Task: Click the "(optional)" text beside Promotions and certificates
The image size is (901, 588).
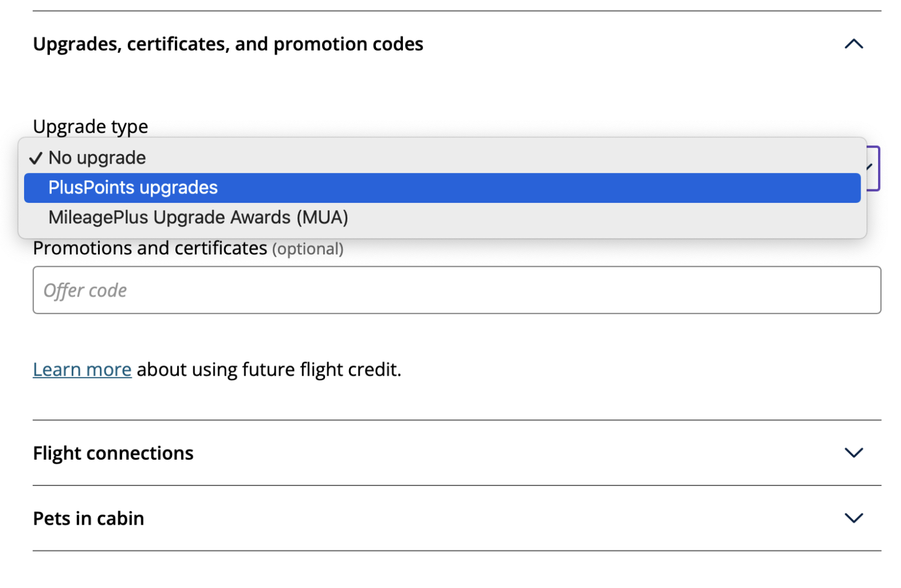Action: (x=308, y=249)
